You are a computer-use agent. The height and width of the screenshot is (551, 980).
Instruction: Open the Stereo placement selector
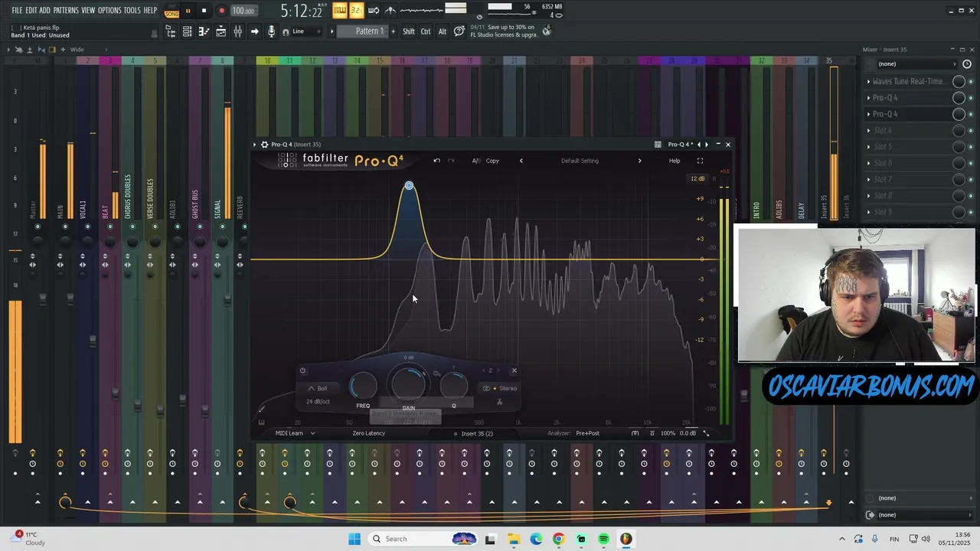[500, 388]
